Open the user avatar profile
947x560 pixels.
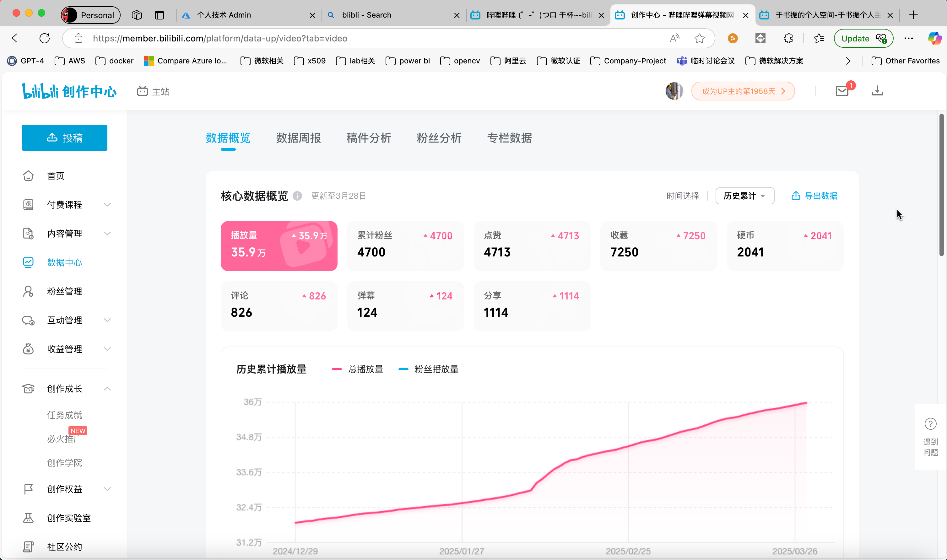pos(674,91)
